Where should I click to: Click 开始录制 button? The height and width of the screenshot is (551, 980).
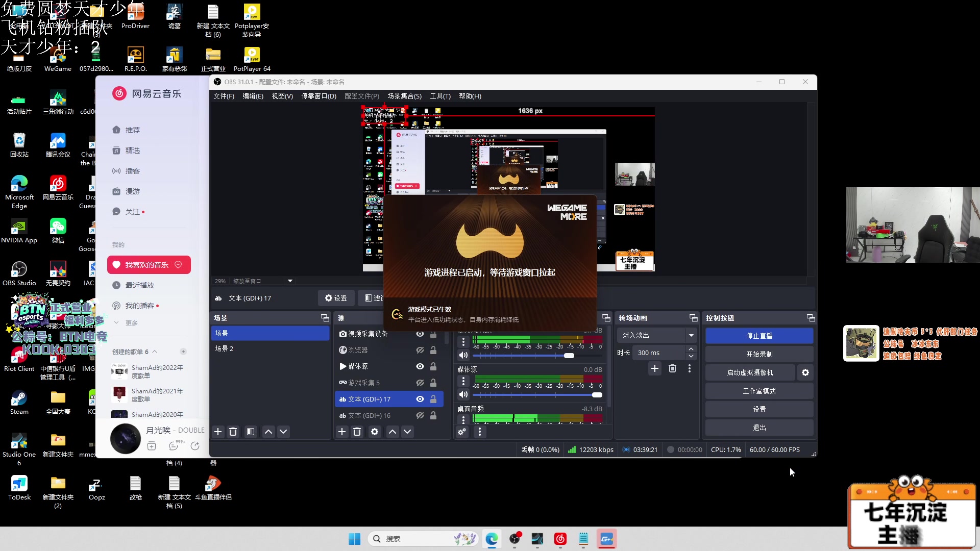(x=759, y=354)
